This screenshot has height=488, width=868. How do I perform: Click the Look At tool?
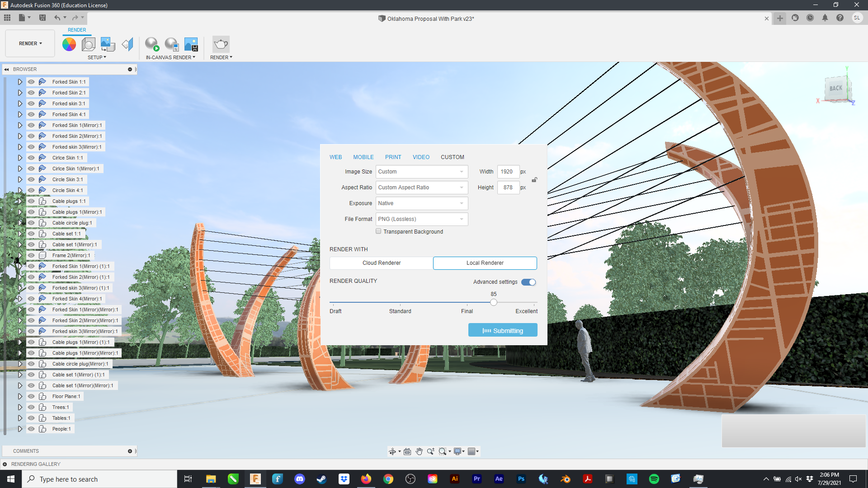click(x=407, y=451)
